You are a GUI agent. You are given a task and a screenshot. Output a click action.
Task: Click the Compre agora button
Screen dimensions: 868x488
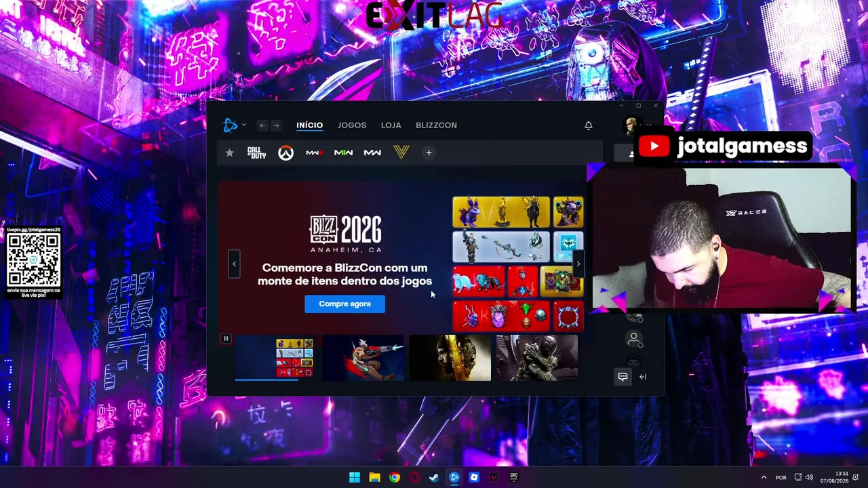[x=344, y=304]
